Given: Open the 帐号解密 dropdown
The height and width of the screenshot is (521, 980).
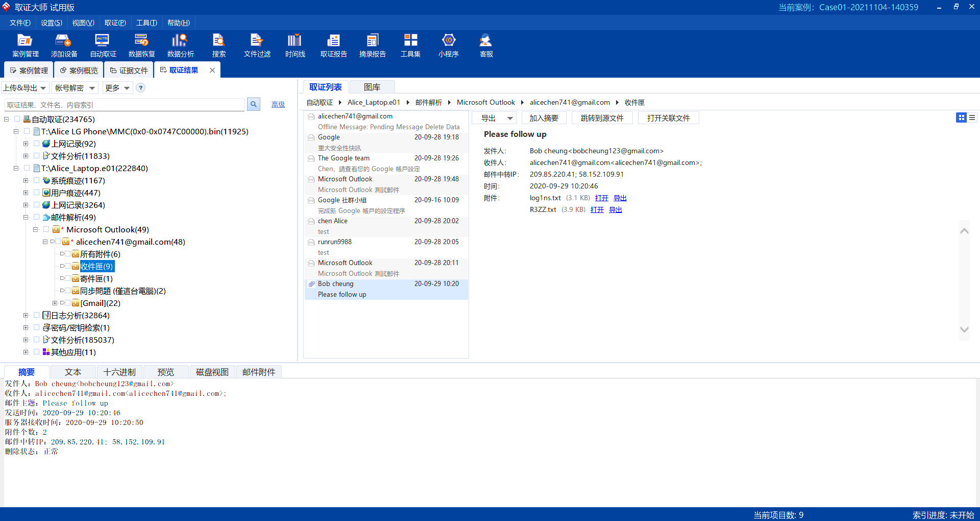Looking at the screenshot, I should click(x=75, y=88).
